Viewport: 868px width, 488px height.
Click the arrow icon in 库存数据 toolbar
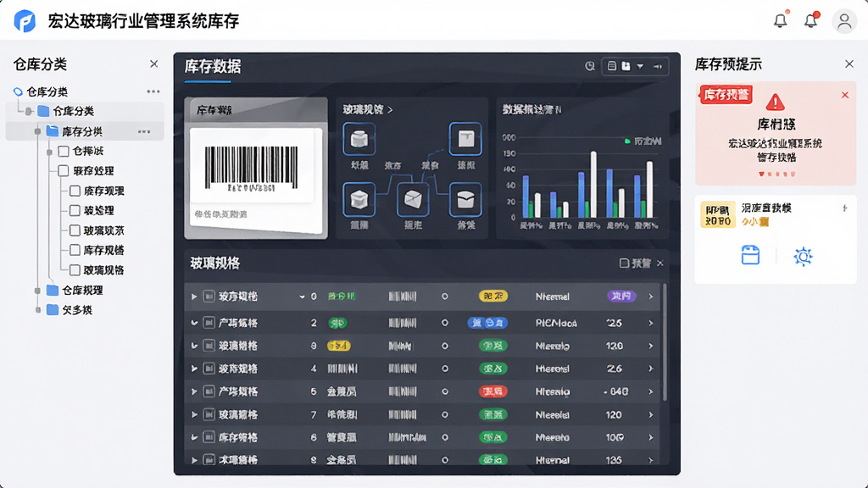click(658, 66)
